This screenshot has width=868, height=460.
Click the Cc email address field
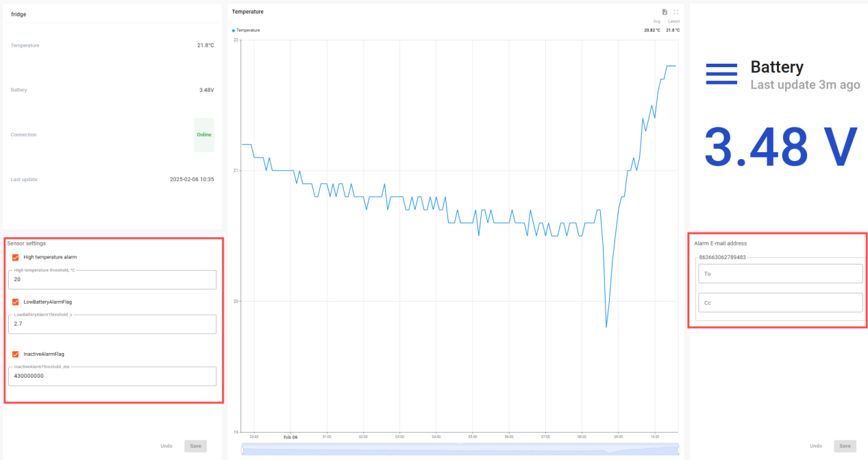(x=780, y=302)
